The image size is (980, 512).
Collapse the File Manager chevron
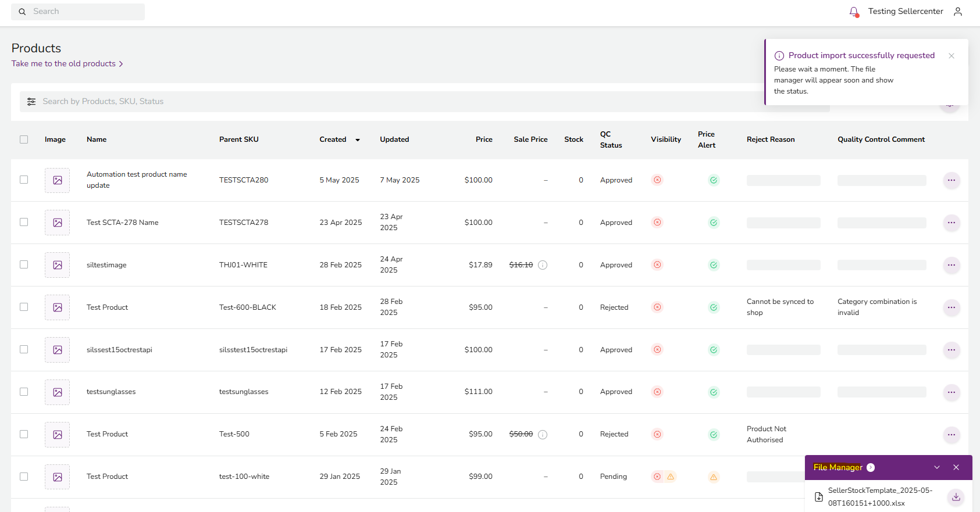pyautogui.click(x=937, y=468)
